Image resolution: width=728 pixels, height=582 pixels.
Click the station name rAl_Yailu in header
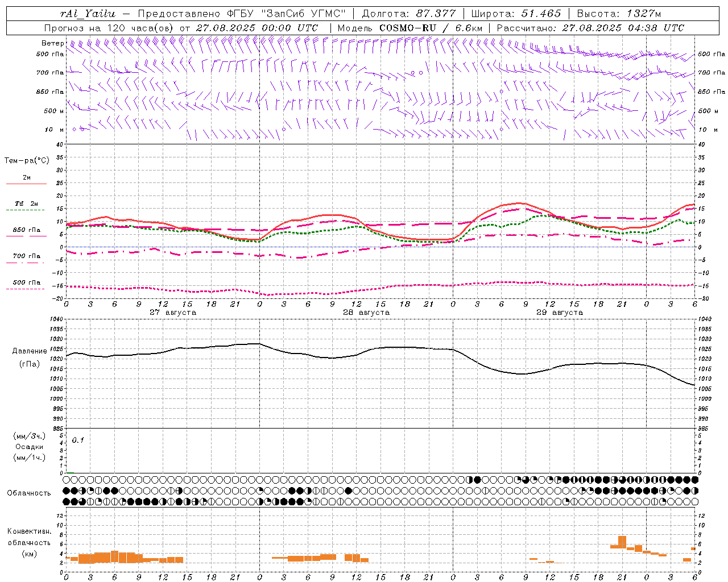pyautogui.click(x=88, y=14)
